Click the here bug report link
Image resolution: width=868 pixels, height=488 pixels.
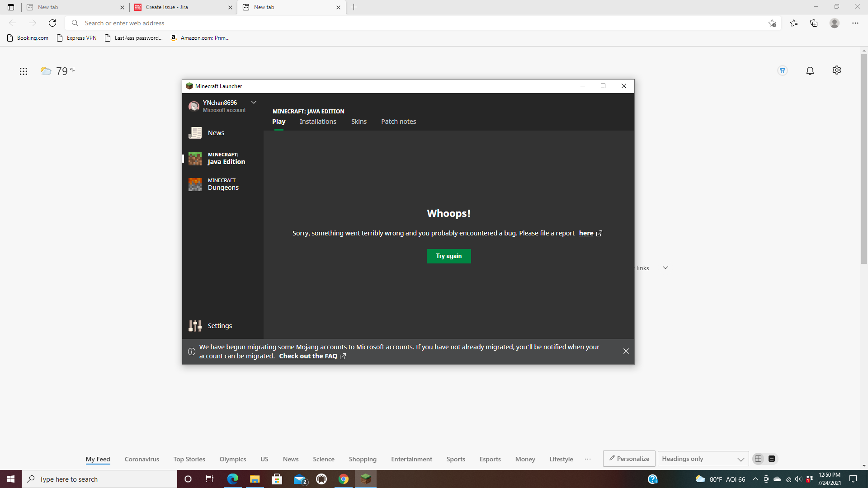click(x=586, y=233)
